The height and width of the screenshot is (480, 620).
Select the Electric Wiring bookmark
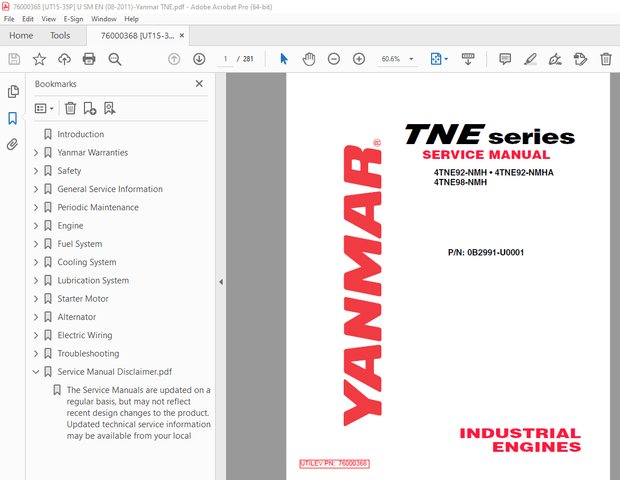pyautogui.click(x=85, y=335)
